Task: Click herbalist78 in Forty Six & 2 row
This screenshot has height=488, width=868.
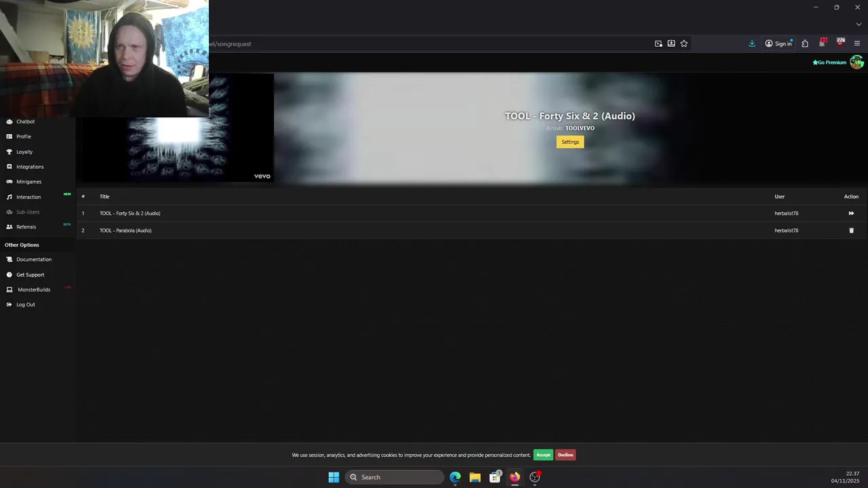Action: (787, 213)
